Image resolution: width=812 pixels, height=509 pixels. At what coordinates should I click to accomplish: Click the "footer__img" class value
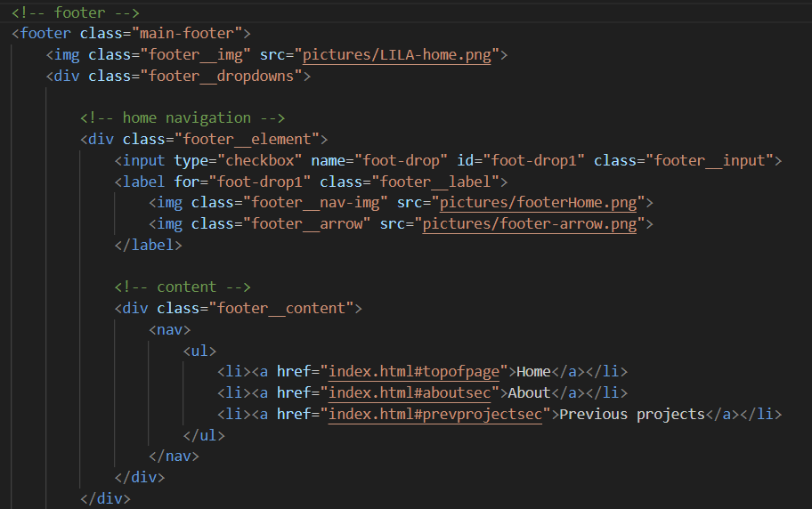pyautogui.click(x=195, y=55)
